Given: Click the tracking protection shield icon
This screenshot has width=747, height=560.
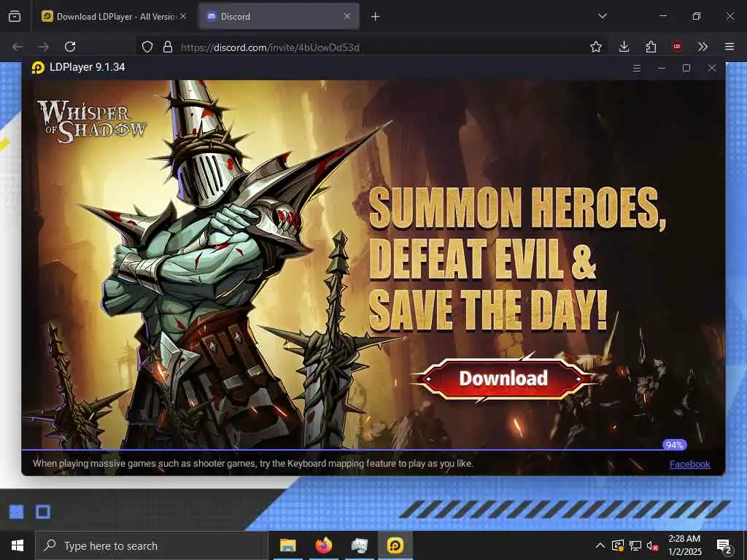Looking at the screenshot, I should pyautogui.click(x=147, y=47).
